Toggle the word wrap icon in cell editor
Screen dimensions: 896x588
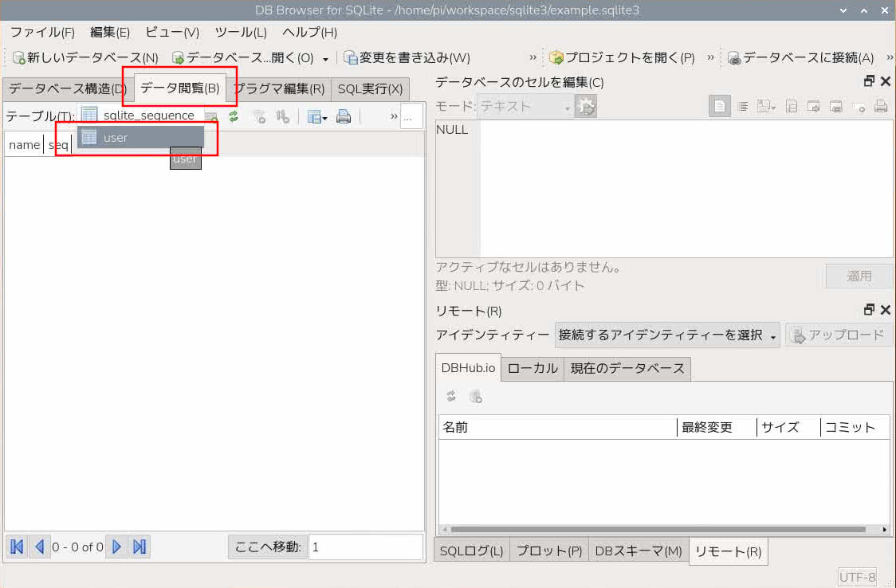tap(742, 106)
